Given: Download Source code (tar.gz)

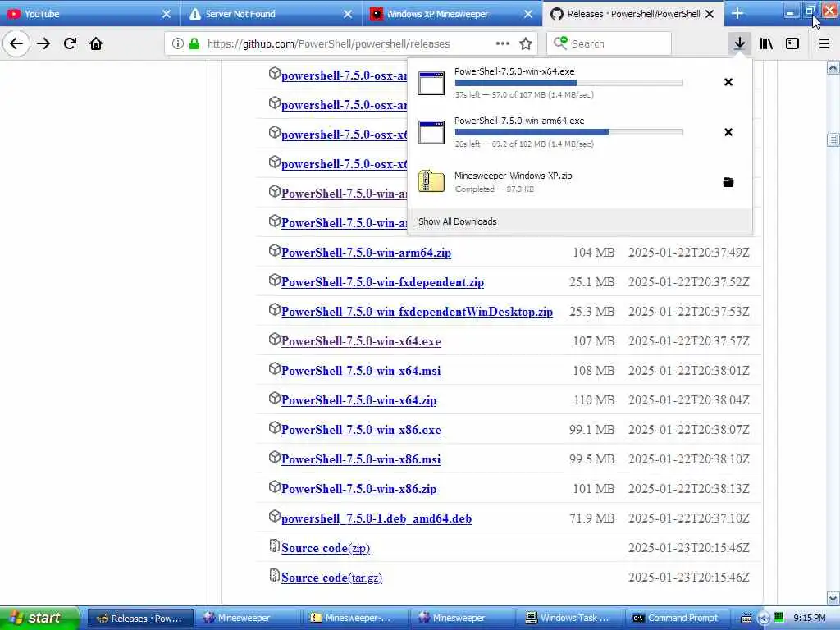Looking at the screenshot, I should pyautogui.click(x=331, y=577).
